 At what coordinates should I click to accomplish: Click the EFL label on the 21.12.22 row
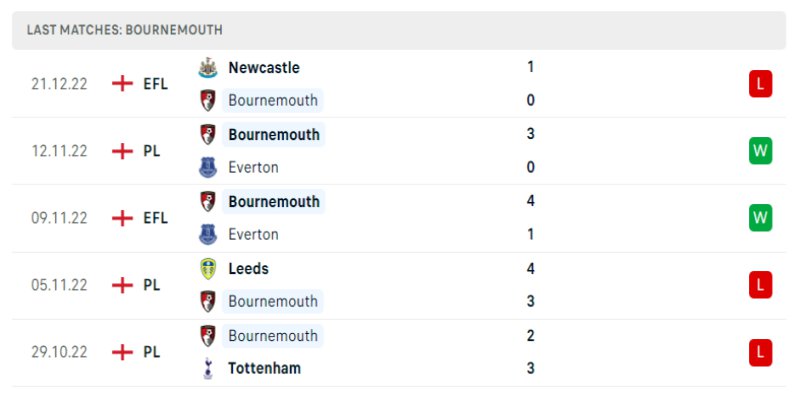(x=155, y=84)
